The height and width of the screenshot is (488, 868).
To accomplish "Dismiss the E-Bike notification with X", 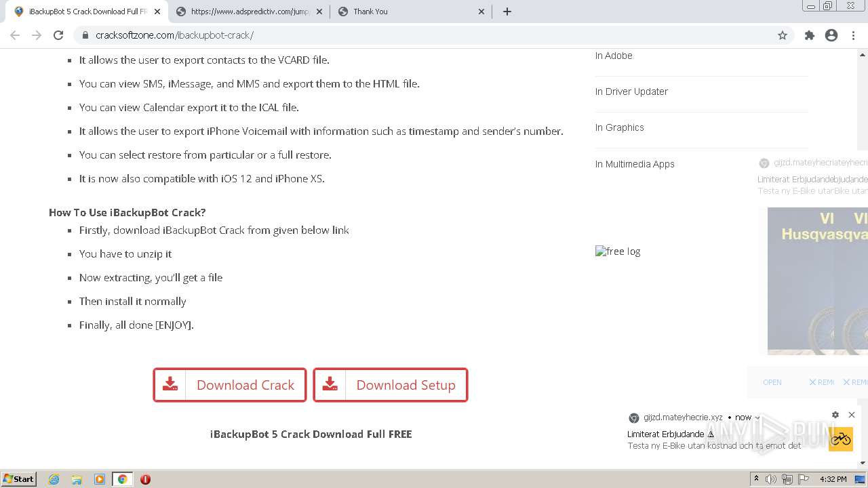I will click(852, 415).
